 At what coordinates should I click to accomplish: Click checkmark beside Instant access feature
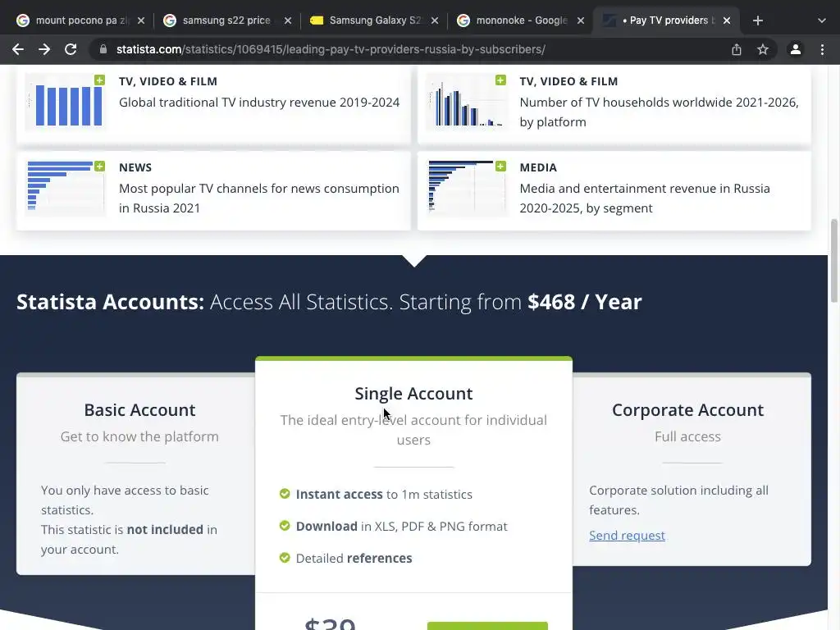click(285, 493)
